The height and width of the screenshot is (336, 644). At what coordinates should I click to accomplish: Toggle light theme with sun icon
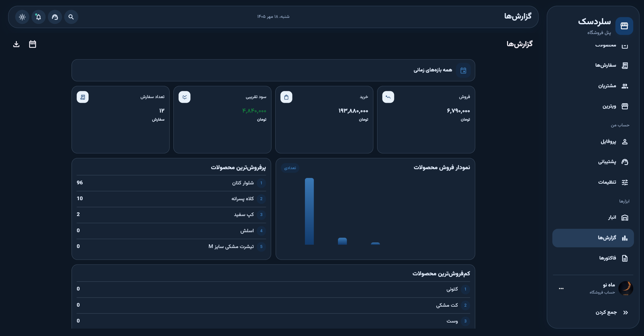[22, 17]
